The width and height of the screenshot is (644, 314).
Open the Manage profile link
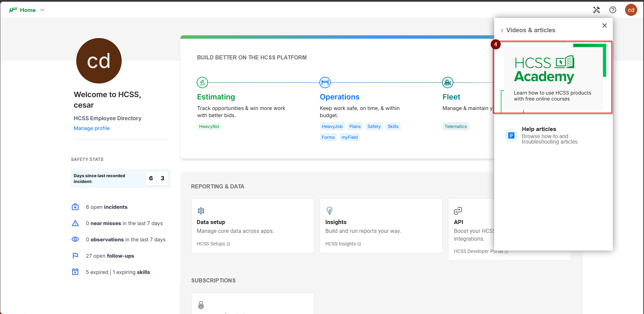pyautogui.click(x=92, y=128)
